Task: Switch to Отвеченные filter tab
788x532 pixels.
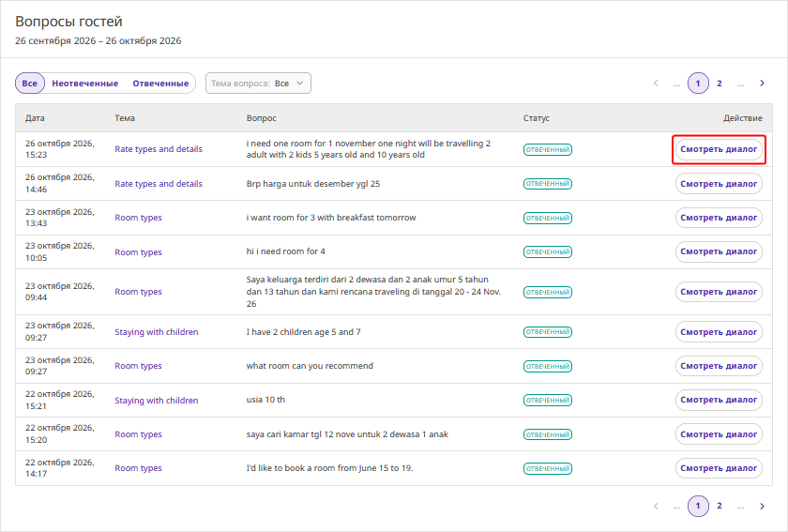Action: coord(160,84)
